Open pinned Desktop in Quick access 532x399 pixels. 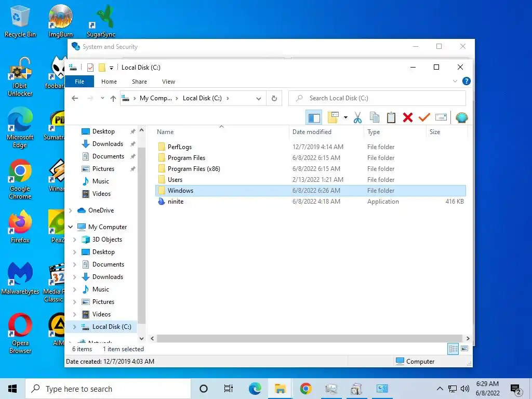click(103, 131)
